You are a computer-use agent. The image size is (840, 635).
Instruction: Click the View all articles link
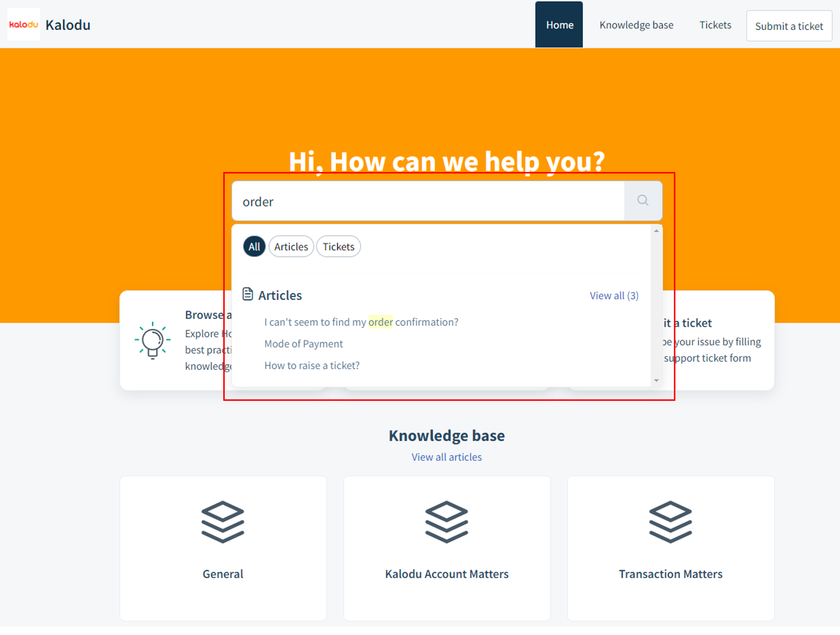pyautogui.click(x=446, y=457)
